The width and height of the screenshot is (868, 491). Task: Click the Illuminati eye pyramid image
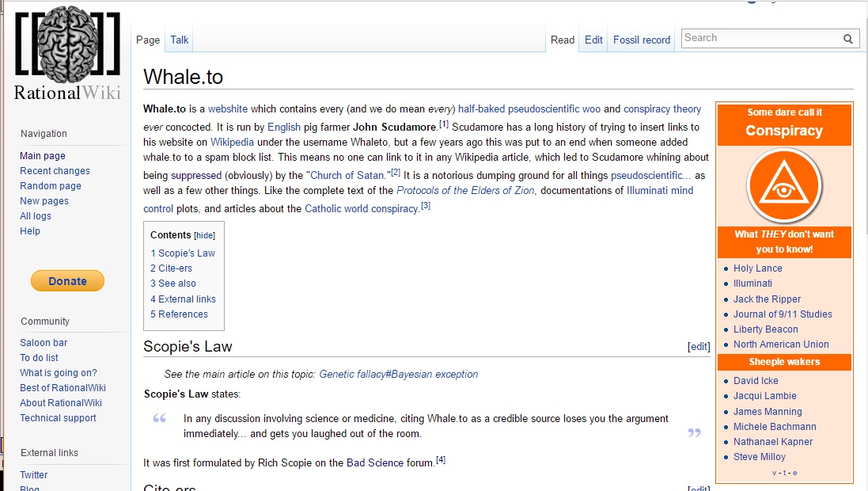coord(784,185)
